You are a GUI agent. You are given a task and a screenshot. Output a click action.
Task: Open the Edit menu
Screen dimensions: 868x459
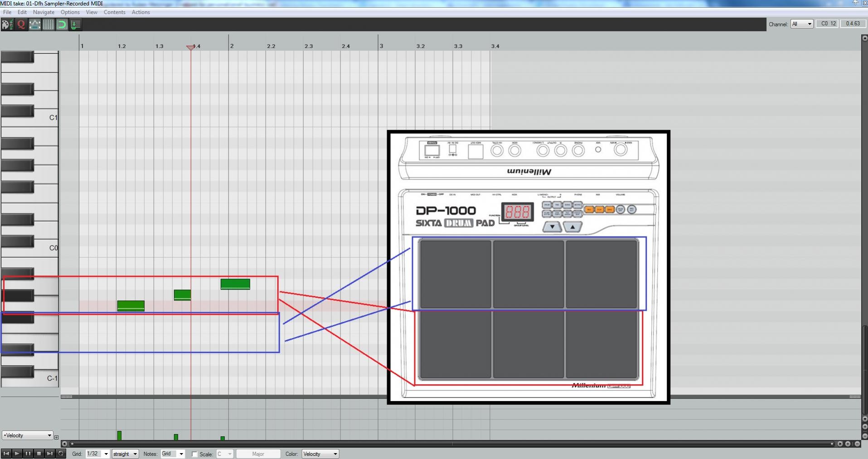click(22, 12)
